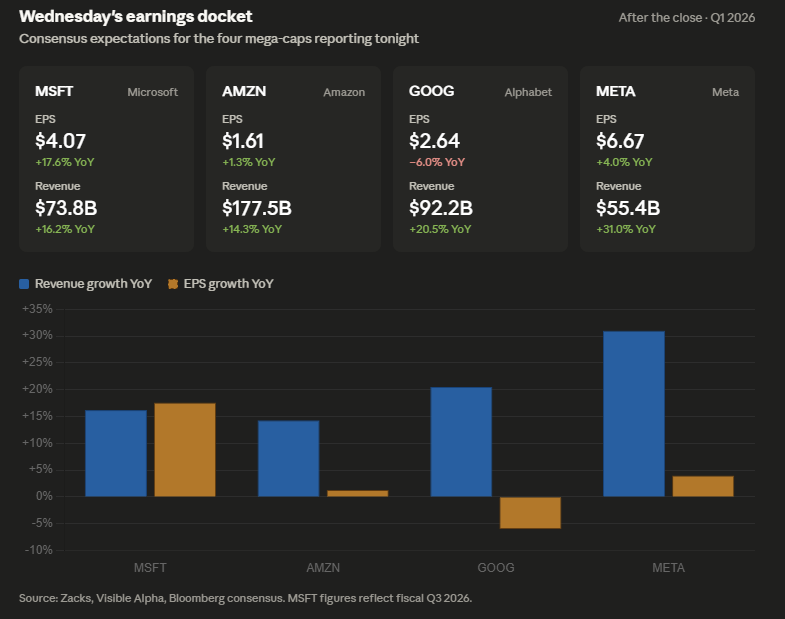Open the META ticker heading in the card
The height and width of the screenshot is (619, 785).
point(615,92)
